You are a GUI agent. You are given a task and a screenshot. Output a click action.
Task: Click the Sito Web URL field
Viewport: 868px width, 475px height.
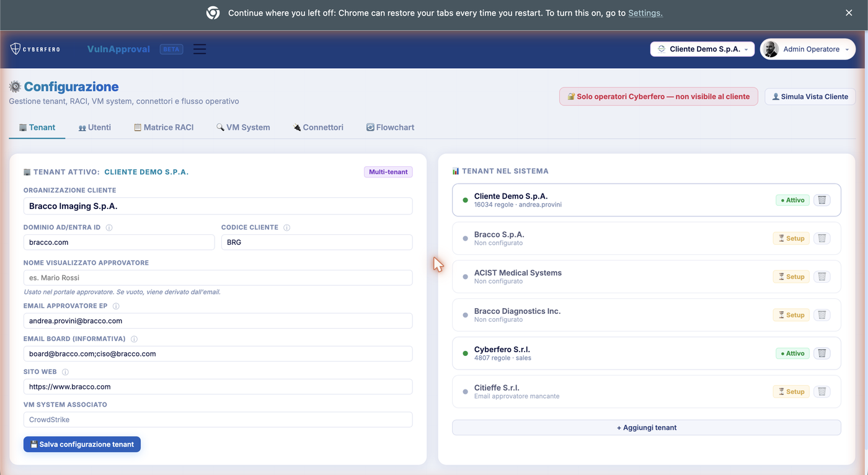218,386
